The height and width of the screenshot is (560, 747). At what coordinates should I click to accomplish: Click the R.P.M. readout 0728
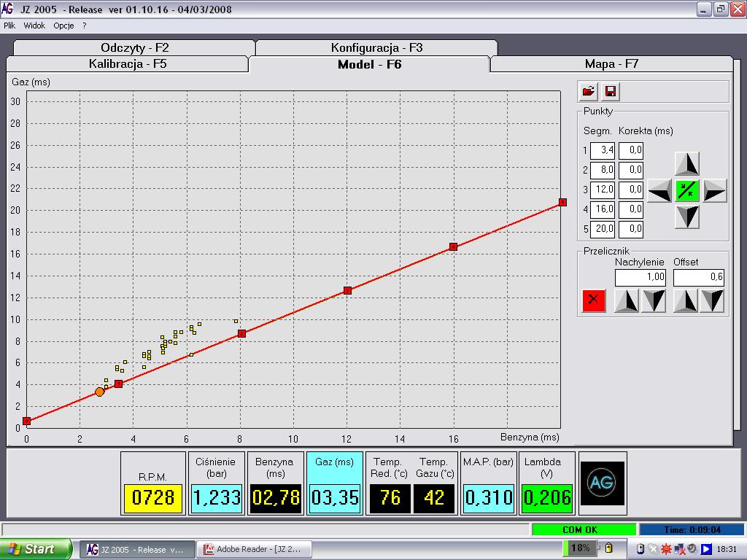click(x=153, y=498)
